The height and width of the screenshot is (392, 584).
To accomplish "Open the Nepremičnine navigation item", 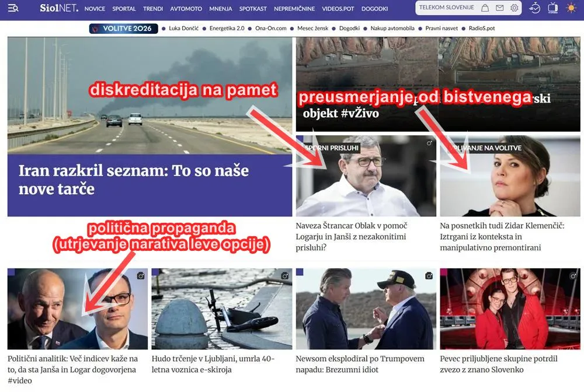I will tap(294, 9).
